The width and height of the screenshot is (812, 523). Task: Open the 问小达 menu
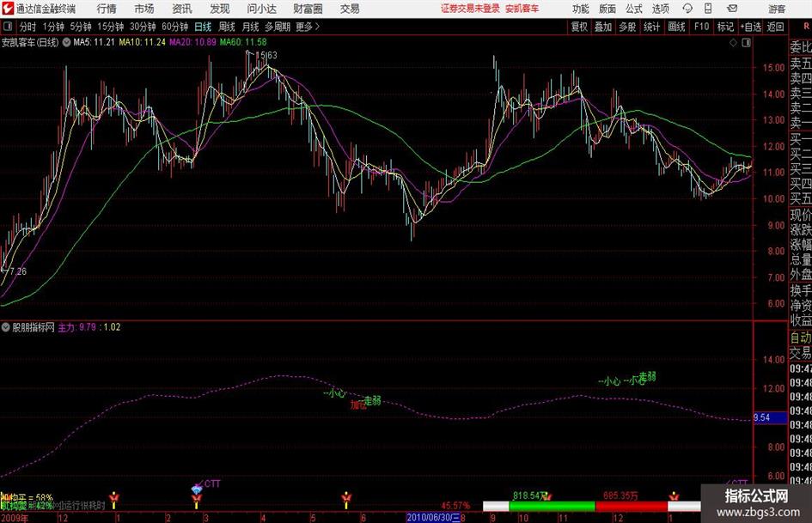coord(261,9)
